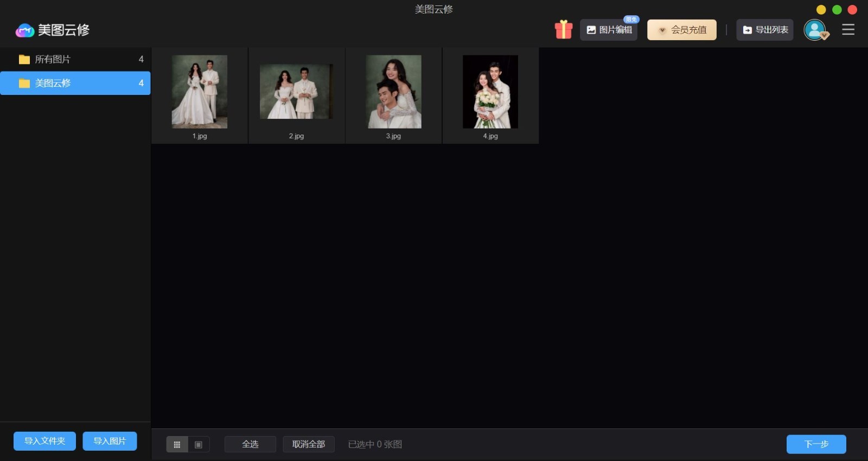This screenshot has height=461, width=868.
Task: Open the hamburger main menu
Action: coord(848,30)
